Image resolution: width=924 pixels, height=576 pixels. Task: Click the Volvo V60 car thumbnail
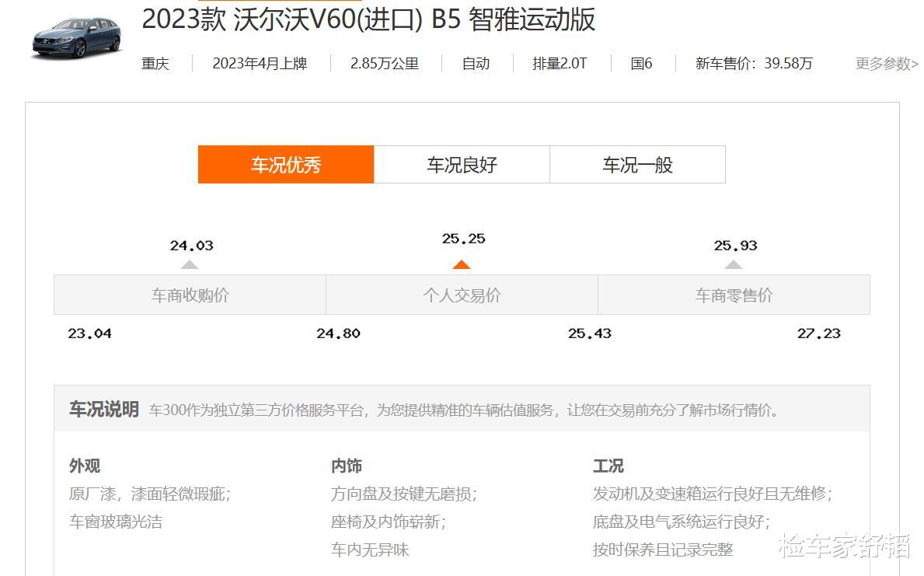tap(76, 38)
